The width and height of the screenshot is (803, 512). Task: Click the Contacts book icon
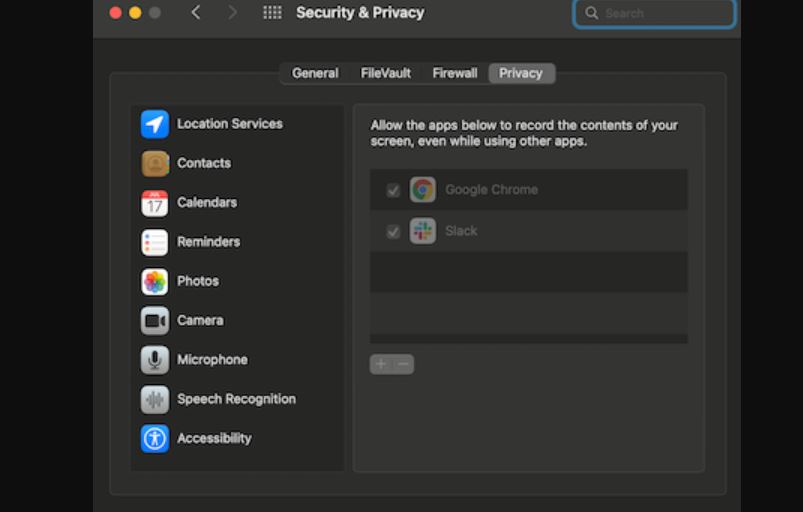(155, 163)
